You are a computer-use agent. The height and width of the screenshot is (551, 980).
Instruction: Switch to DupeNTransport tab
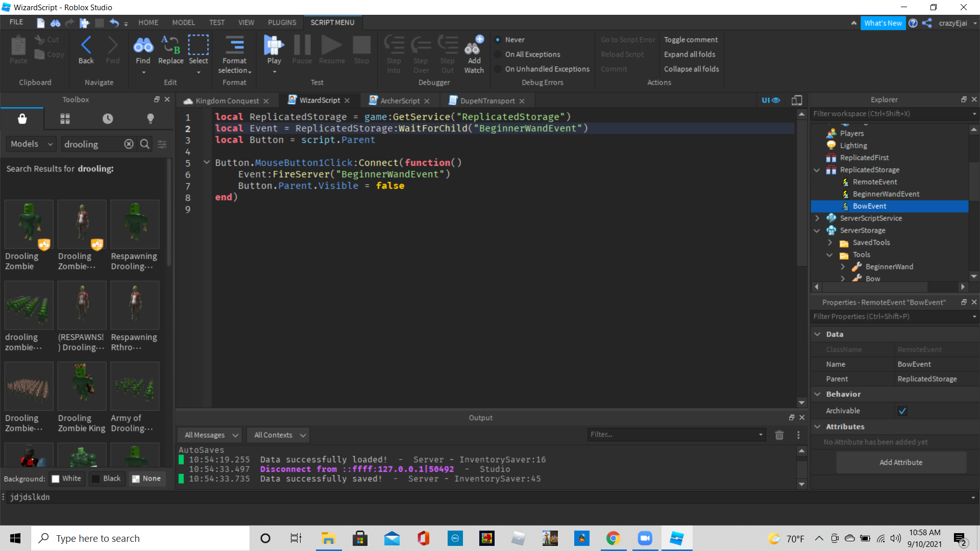(x=487, y=101)
